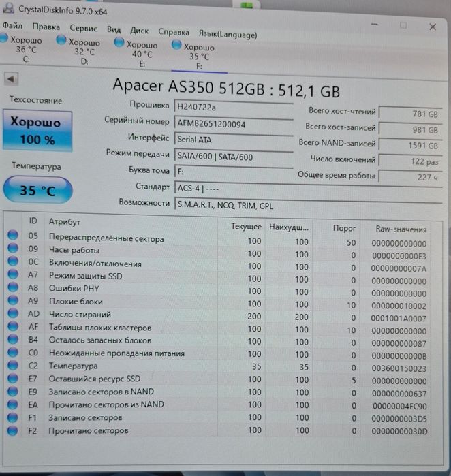
Task: Select raw value 003600150023
Action: tap(399, 368)
